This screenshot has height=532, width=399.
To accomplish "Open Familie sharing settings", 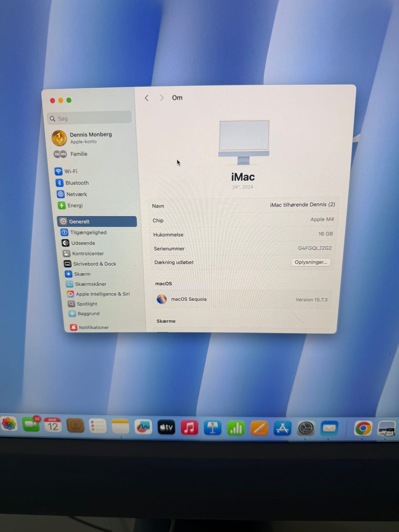I will click(x=71, y=154).
